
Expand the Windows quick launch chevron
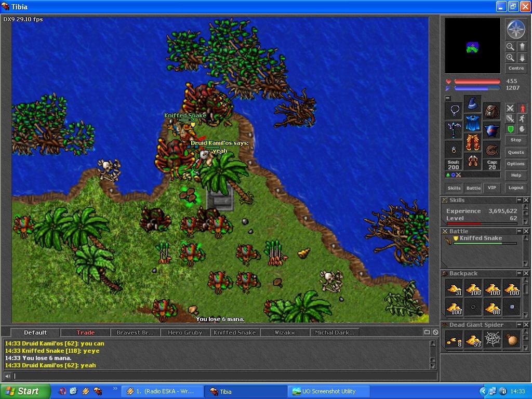115,389
